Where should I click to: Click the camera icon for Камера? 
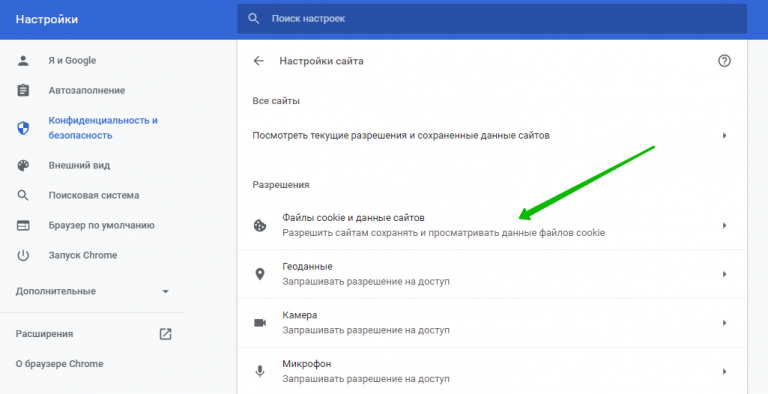(260, 323)
